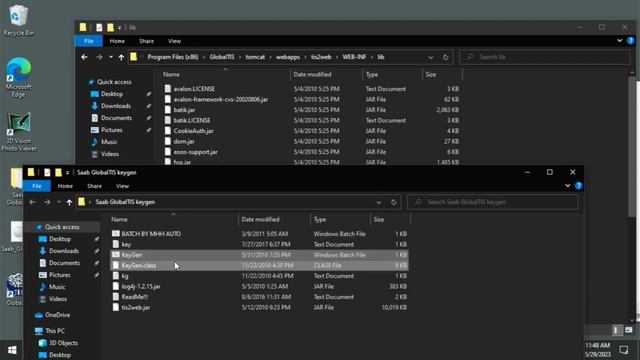640x360 pixels.
Task: Select the KeyGen.class file
Action: (x=260, y=265)
